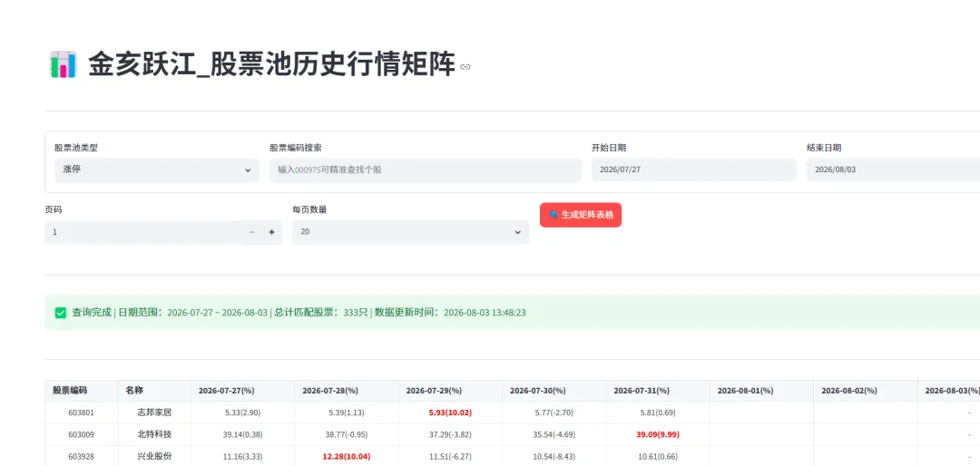Click the bar chart emoji in the title
The image size is (980, 466).
[63, 65]
